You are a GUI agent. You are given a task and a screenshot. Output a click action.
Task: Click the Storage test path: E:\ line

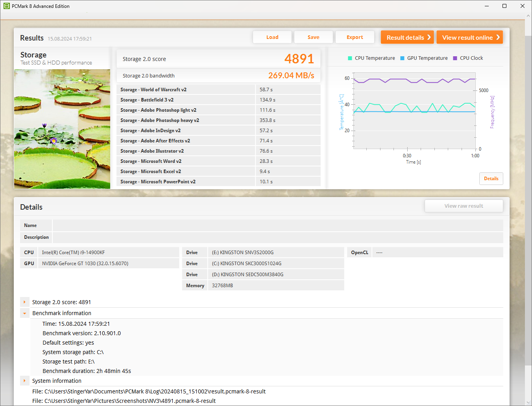click(x=68, y=362)
